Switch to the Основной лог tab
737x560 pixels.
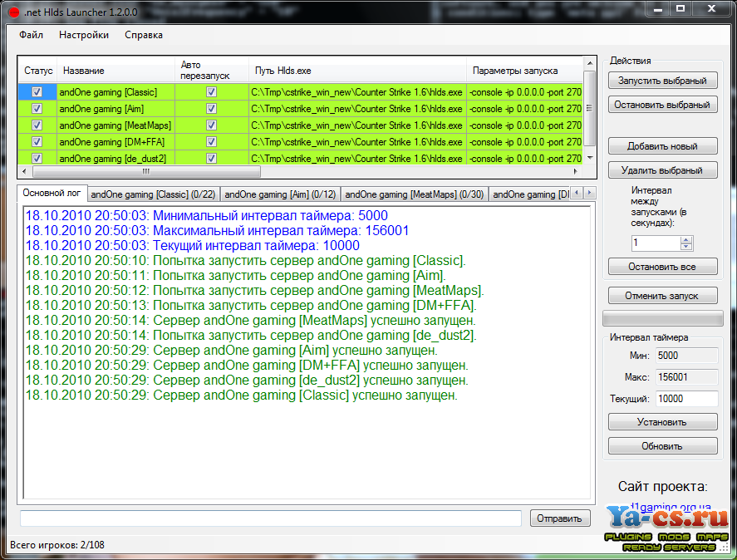[52, 193]
